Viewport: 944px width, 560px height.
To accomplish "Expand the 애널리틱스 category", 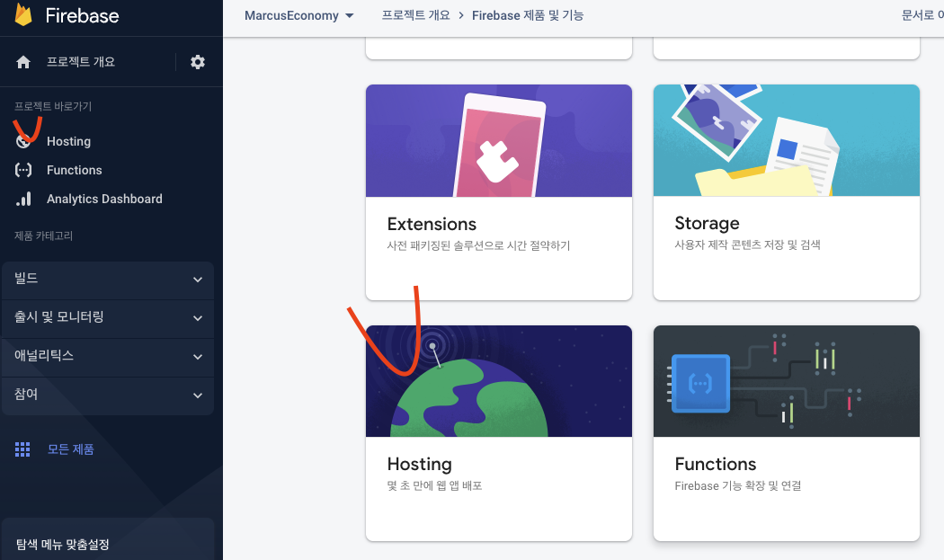I will (108, 357).
